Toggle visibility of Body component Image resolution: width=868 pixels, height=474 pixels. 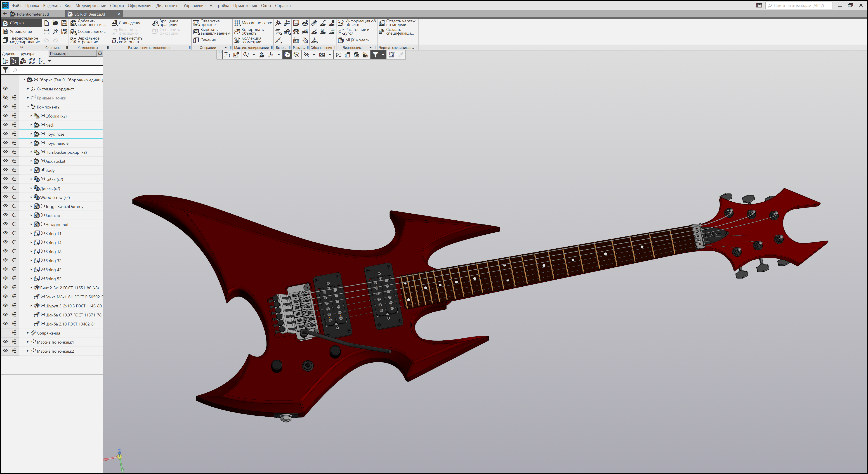[5, 170]
